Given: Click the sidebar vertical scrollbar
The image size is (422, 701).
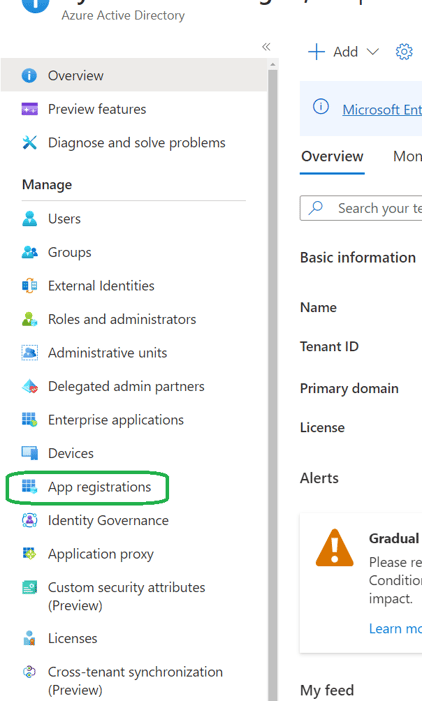Looking at the screenshot, I should [x=273, y=384].
